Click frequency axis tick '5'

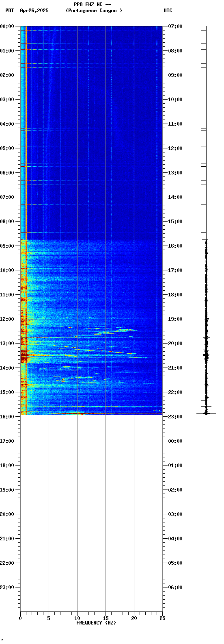click(x=49, y=618)
